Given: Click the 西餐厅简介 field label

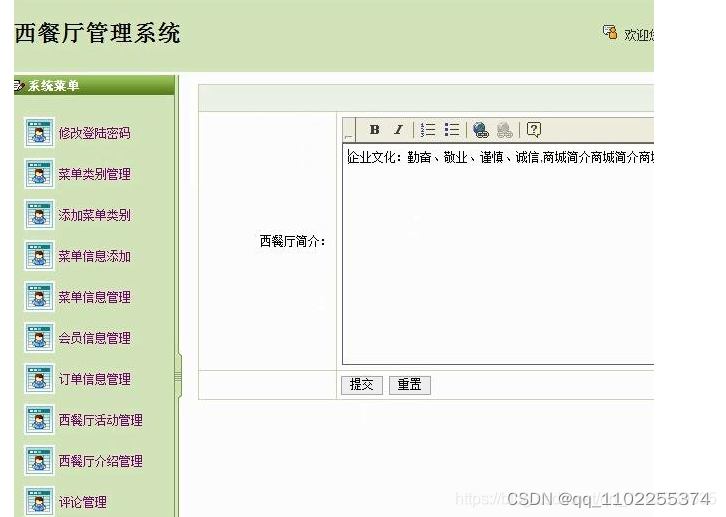Looking at the screenshot, I should click(x=293, y=241).
